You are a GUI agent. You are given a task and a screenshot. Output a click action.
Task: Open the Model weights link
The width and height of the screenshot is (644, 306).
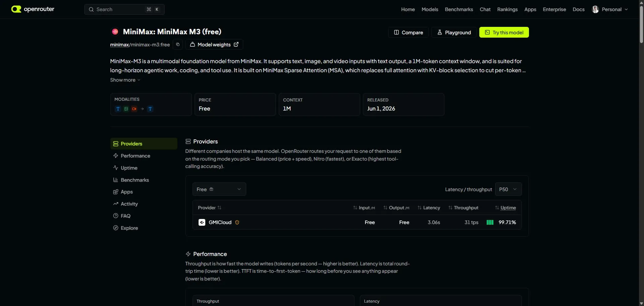coord(214,44)
